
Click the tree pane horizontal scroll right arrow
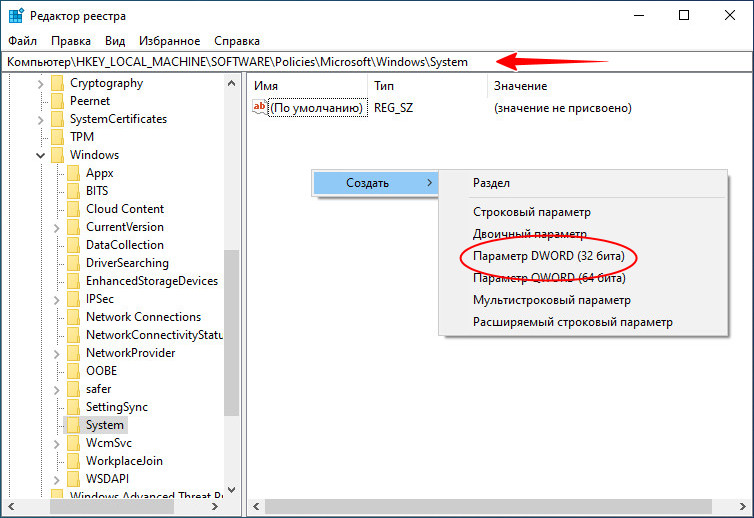click(x=214, y=506)
